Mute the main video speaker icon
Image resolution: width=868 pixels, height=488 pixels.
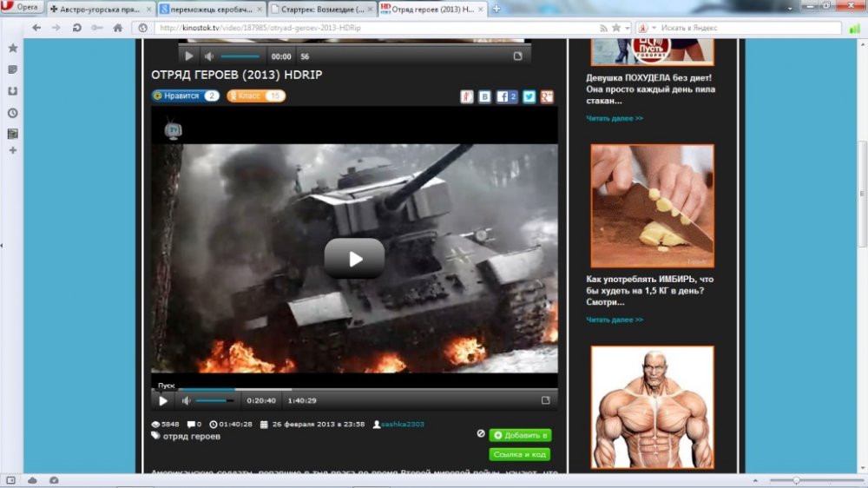(186, 400)
